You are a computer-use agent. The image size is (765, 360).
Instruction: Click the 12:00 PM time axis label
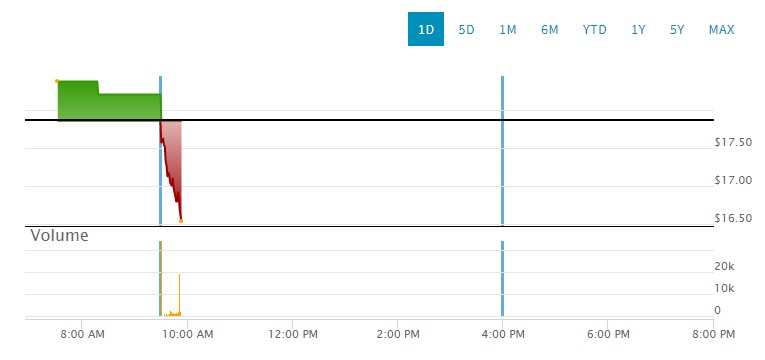292,335
